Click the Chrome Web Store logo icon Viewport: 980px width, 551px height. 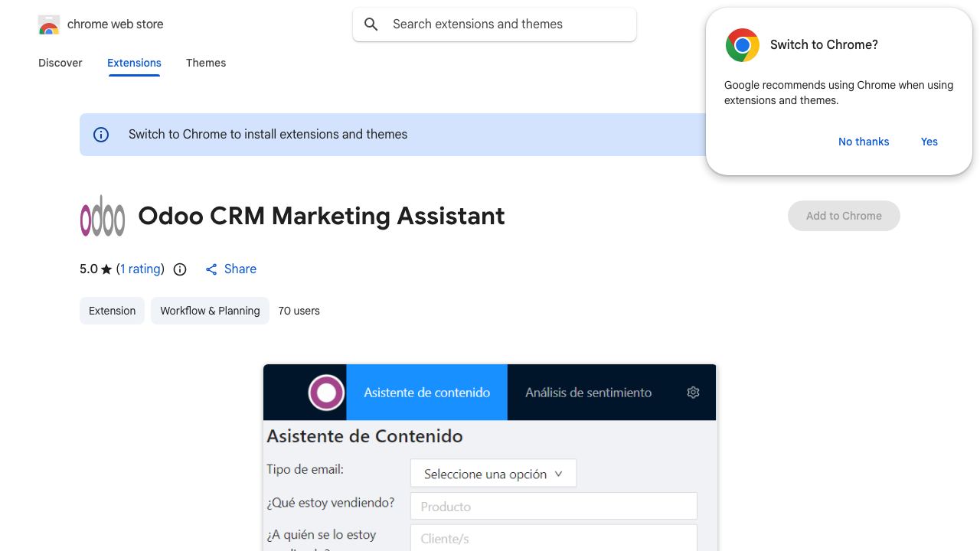pyautogui.click(x=49, y=24)
